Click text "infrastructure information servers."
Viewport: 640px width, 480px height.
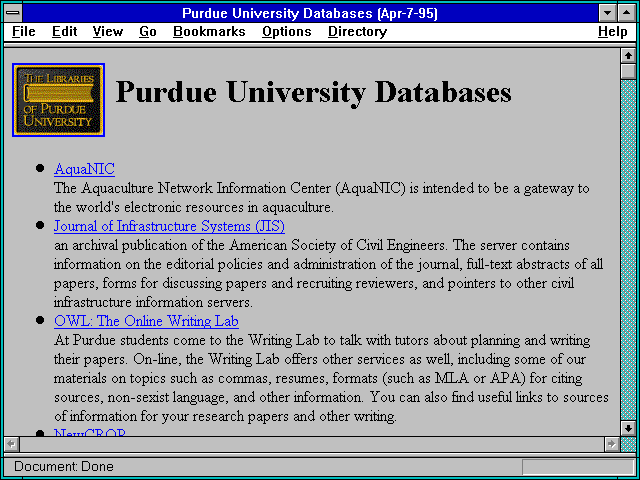[x=153, y=302]
